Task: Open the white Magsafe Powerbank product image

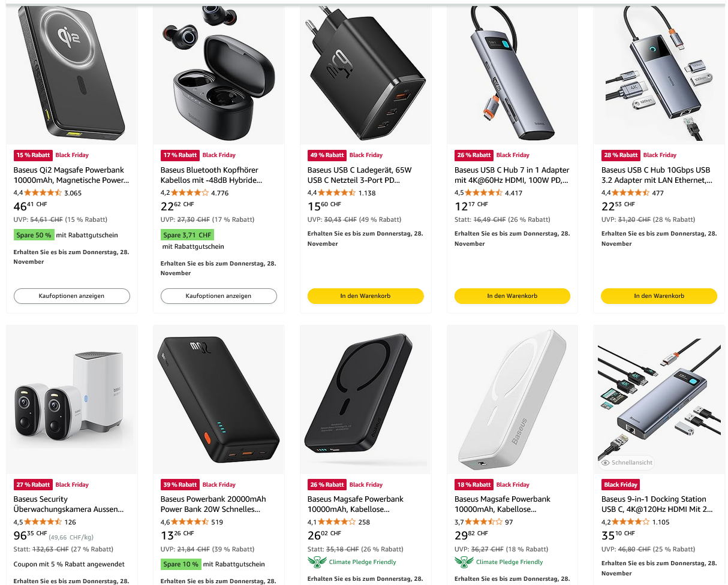Action: [512, 399]
